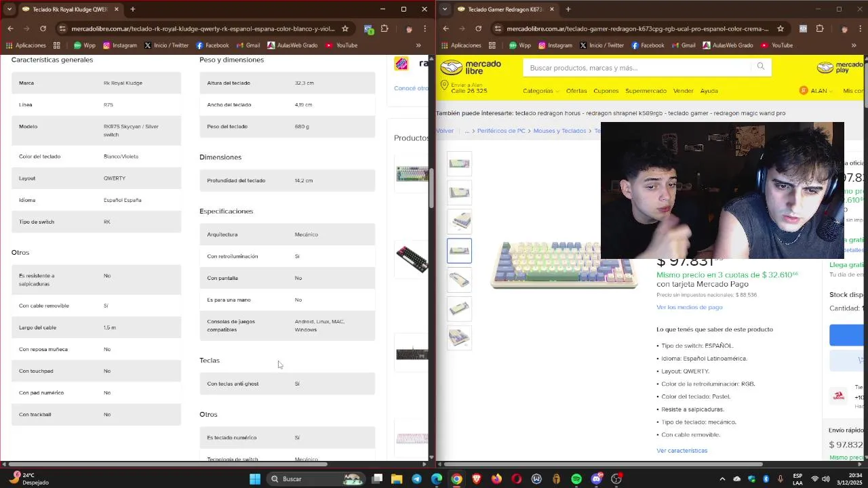The width and height of the screenshot is (868, 488).
Task: Expand the ALAN account dropdown
Action: point(816,91)
